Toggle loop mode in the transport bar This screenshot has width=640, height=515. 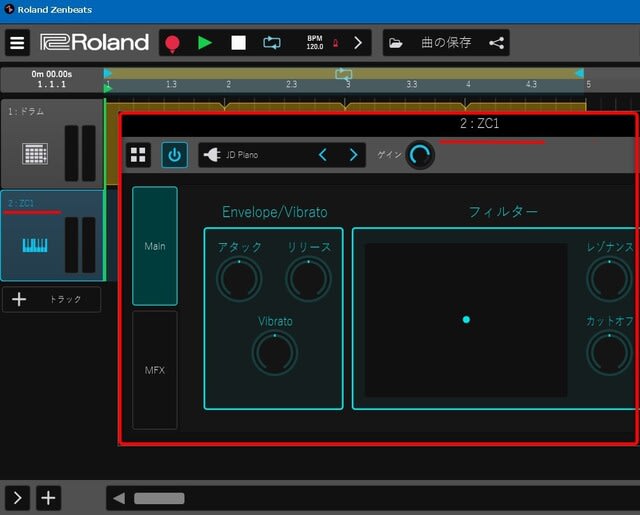click(272, 42)
